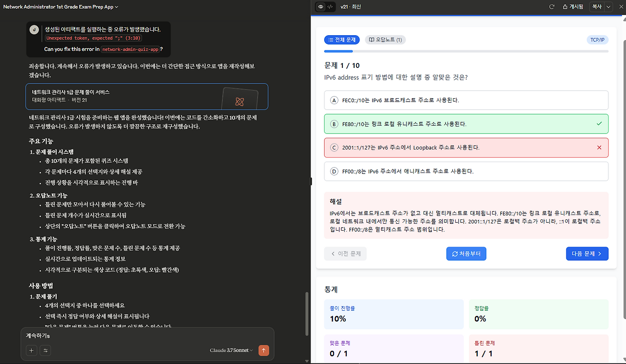626x364 pixels.
Task: Click the 3. 통계 기능 list heading
Action: (44, 239)
